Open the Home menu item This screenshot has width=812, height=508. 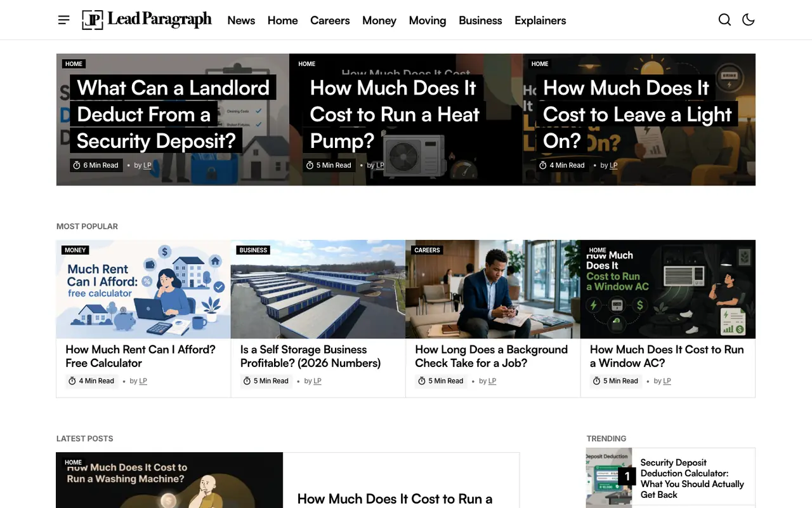click(x=282, y=20)
